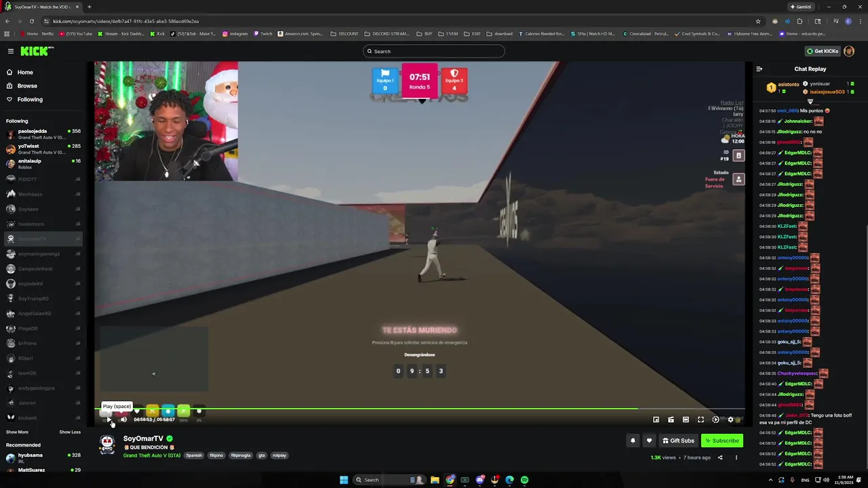Open download bookmark folder
Screen dimensions: 868x488
pyautogui.click(x=500, y=33)
